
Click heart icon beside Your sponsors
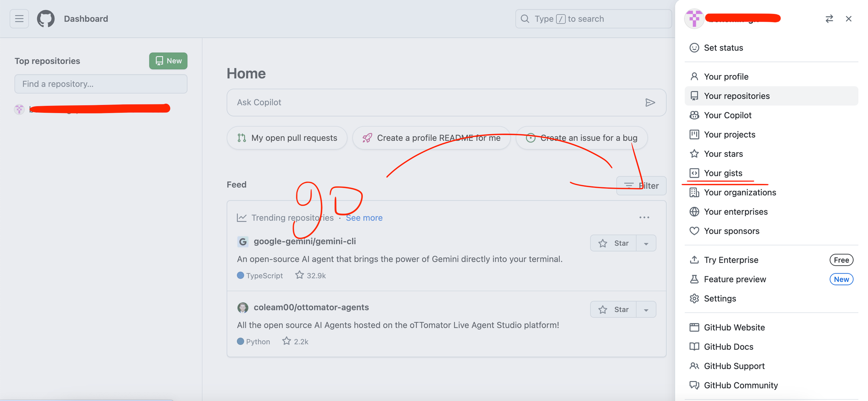(x=694, y=231)
